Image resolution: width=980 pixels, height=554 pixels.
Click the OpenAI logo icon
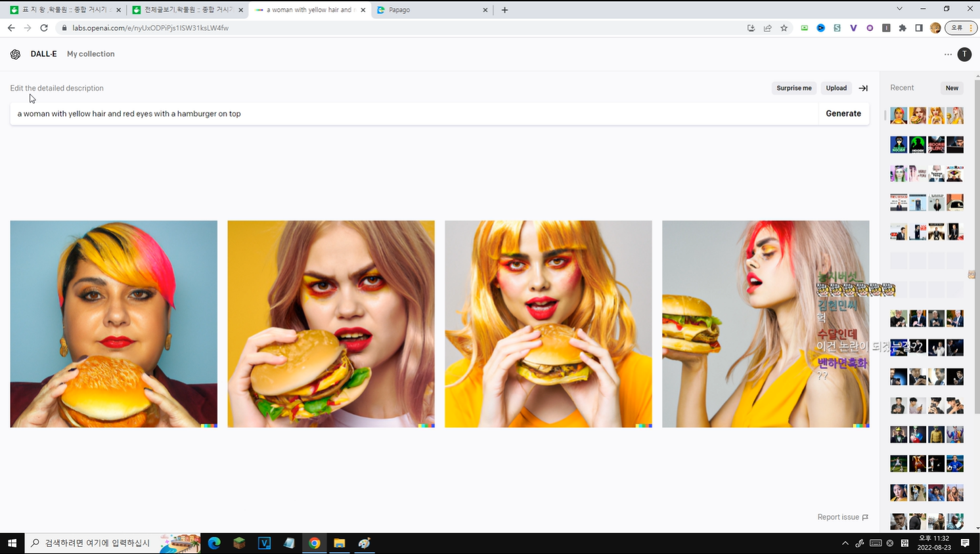(x=15, y=54)
